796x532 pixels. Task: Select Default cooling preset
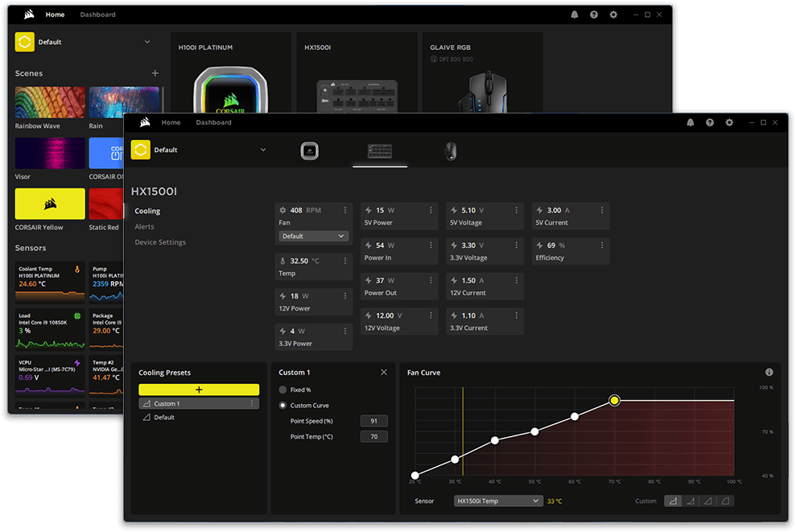tap(199, 417)
